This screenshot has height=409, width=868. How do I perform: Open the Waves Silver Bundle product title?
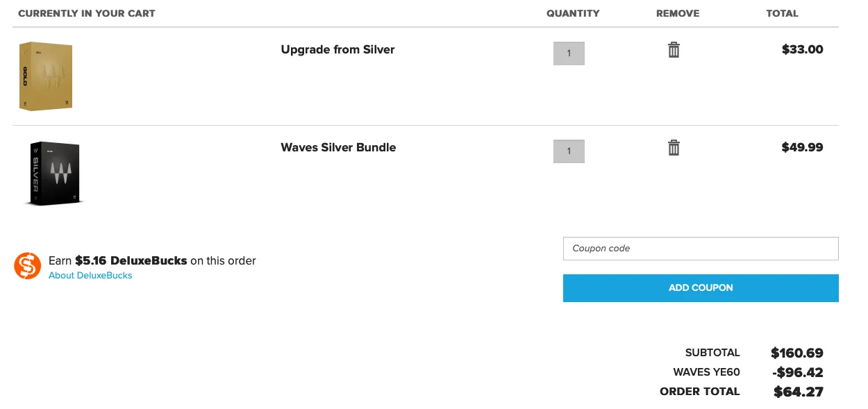click(338, 147)
